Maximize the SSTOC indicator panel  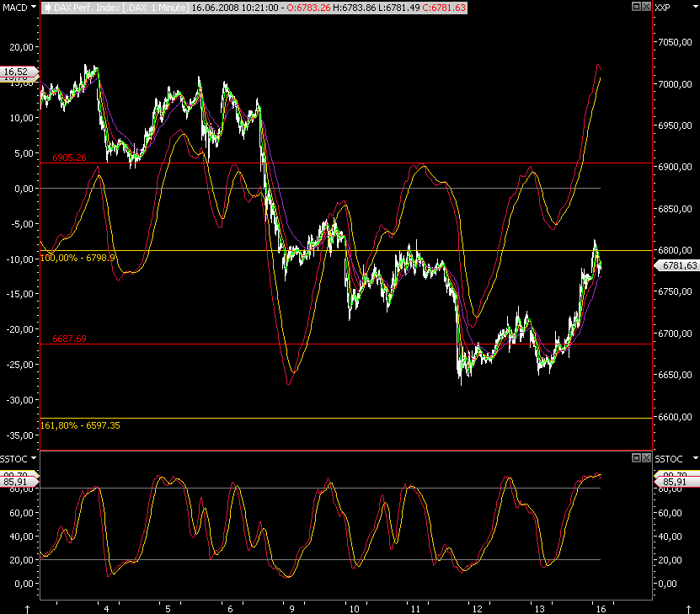(637, 458)
